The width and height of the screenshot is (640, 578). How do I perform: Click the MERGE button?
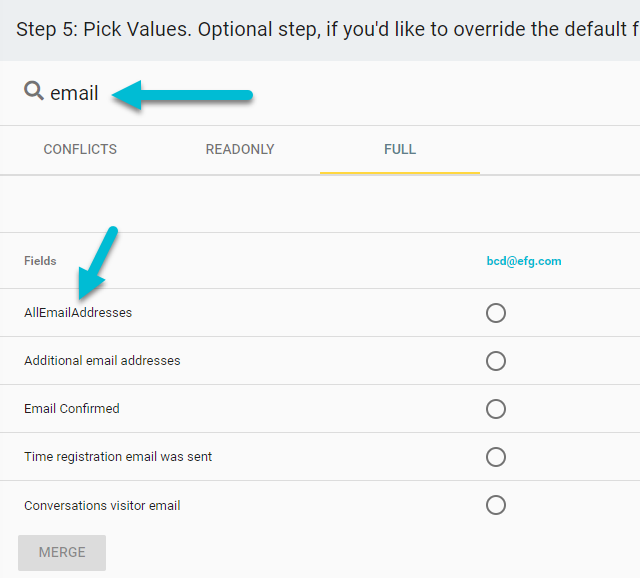62,553
